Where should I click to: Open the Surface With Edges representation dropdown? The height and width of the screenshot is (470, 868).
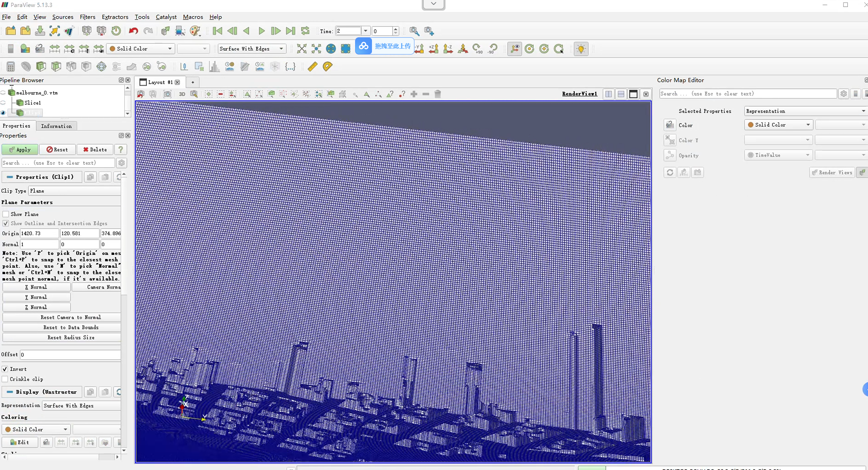[251, 49]
